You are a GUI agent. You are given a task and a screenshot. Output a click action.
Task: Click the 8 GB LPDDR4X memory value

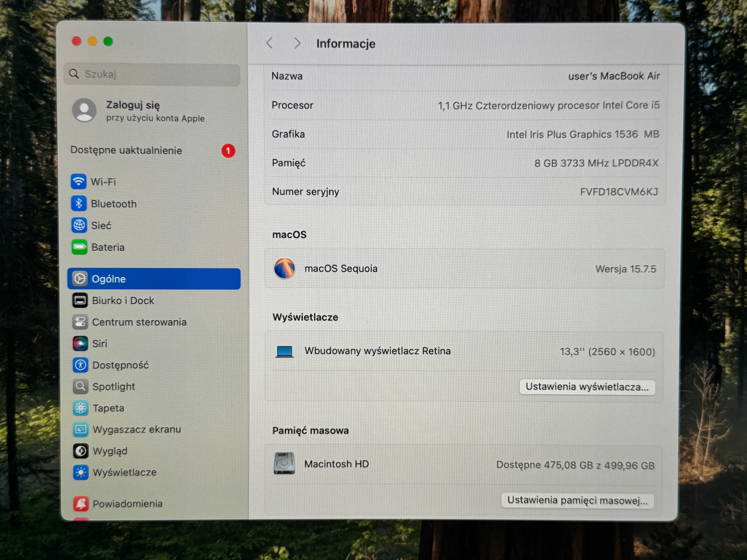[x=596, y=163]
